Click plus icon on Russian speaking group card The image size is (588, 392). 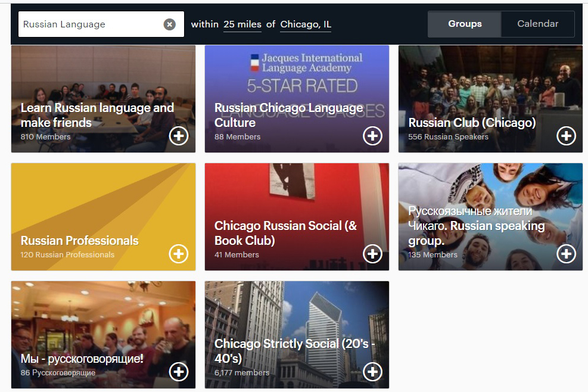(566, 254)
